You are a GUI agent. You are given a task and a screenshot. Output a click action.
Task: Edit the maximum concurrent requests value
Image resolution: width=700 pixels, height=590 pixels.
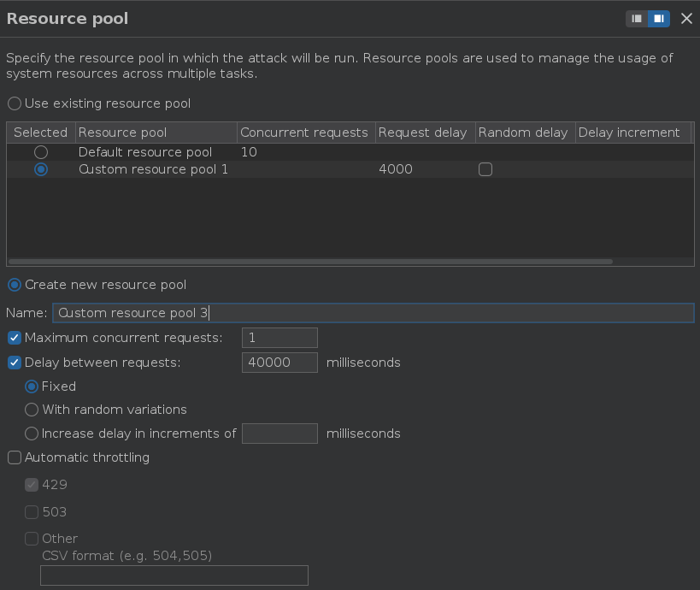pos(279,338)
